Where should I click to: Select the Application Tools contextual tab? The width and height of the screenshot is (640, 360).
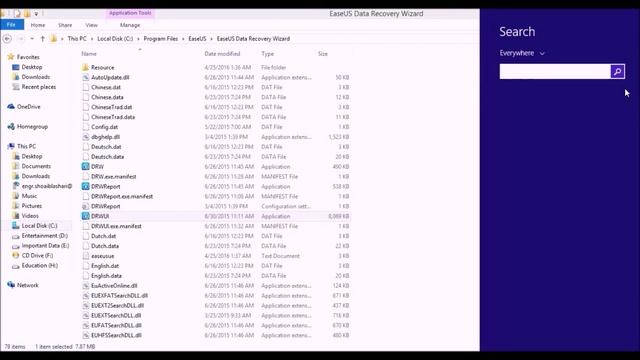click(x=130, y=13)
